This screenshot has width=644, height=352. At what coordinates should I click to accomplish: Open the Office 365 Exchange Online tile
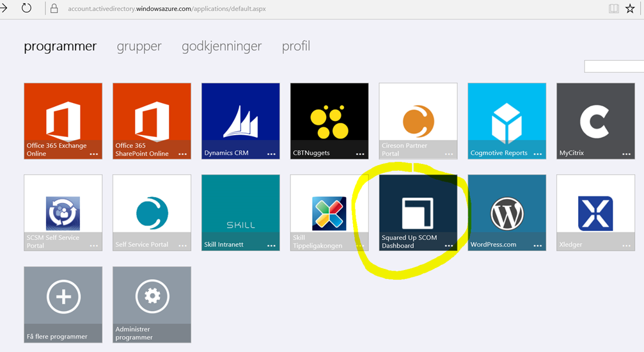coord(63,121)
